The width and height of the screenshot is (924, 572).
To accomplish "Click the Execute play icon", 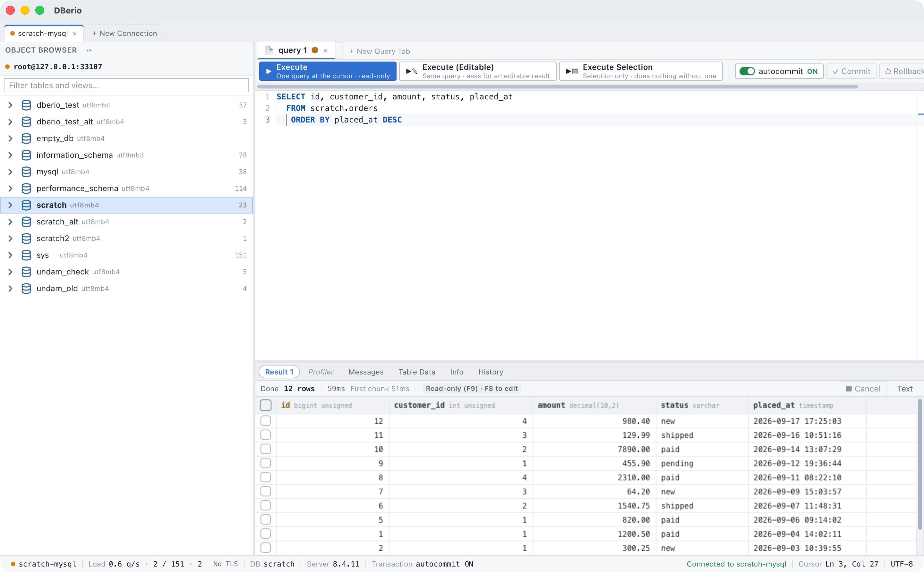I will [x=269, y=71].
